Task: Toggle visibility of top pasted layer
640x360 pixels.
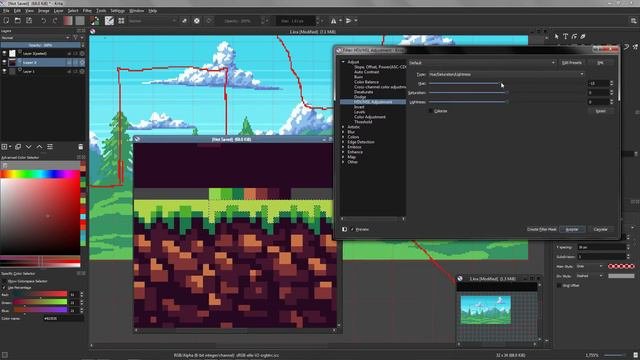Action: [x=4, y=53]
